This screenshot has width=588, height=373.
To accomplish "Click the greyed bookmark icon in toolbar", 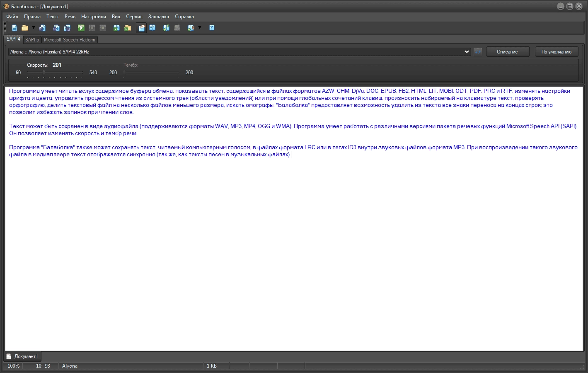I will click(177, 28).
